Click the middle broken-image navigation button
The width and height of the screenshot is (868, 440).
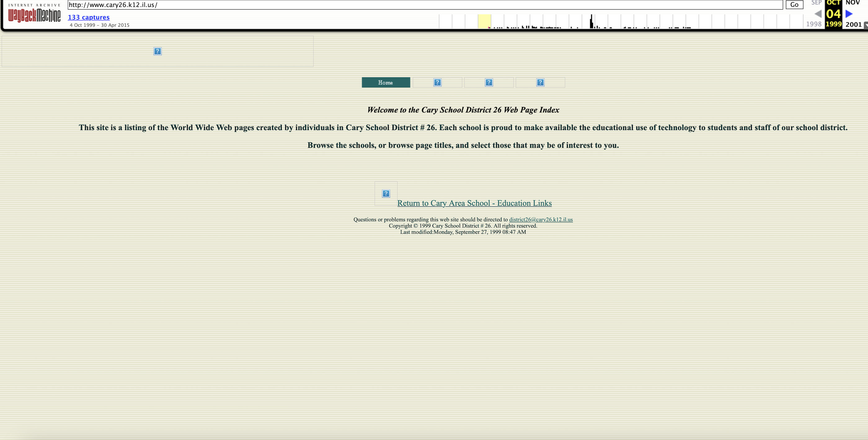[489, 82]
